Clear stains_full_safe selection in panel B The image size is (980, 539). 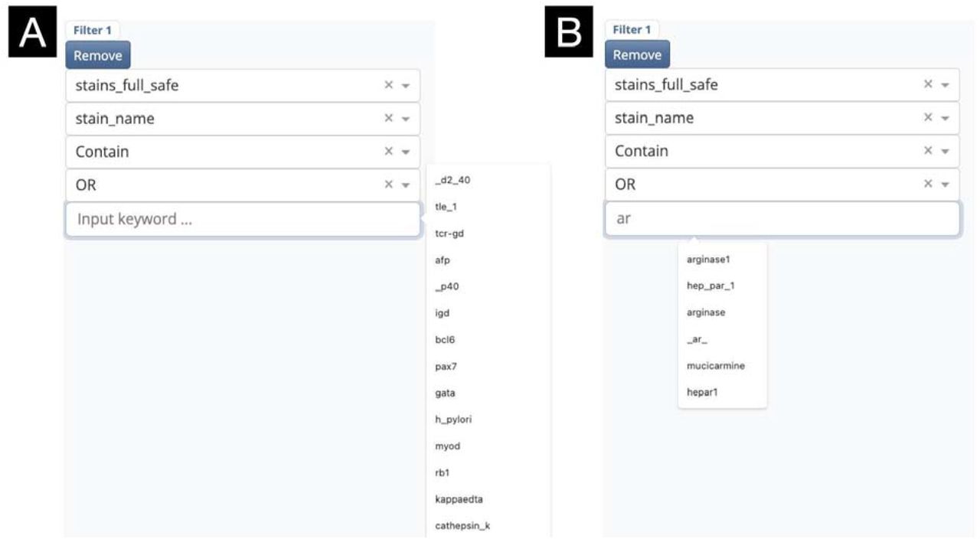(x=928, y=85)
